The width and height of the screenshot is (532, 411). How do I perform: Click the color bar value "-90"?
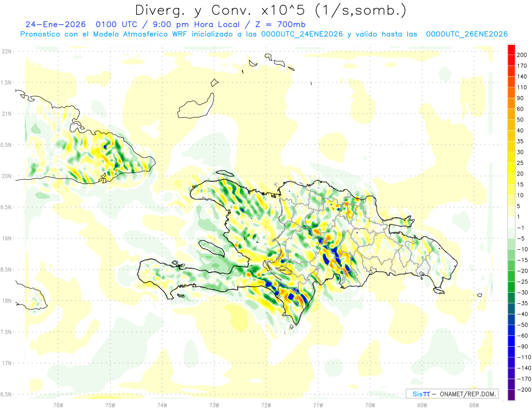(522, 347)
